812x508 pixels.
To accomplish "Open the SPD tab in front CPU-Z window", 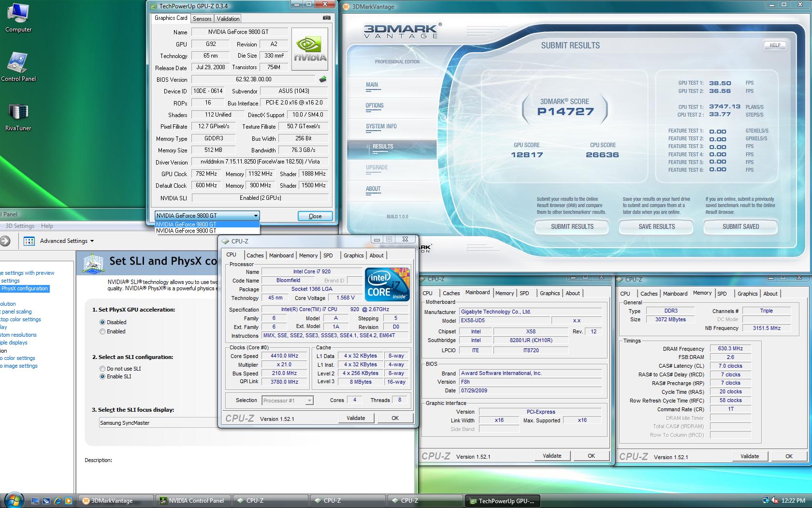I will click(x=328, y=255).
